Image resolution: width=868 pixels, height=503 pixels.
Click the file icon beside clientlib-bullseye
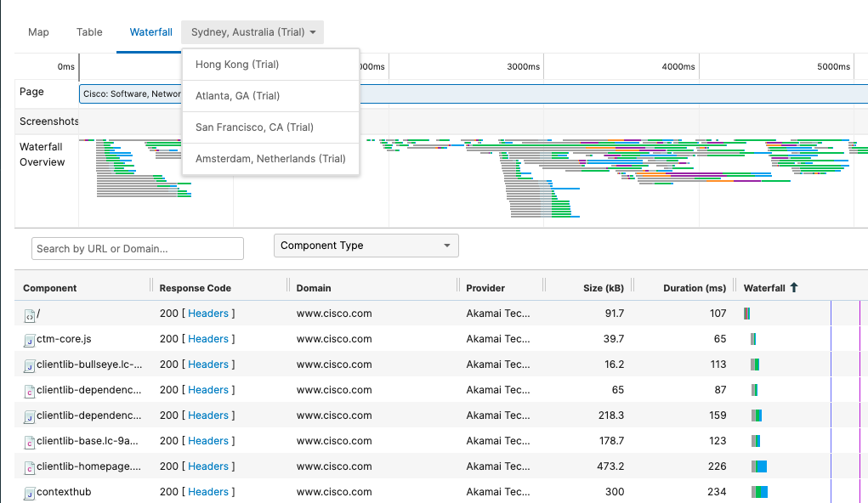pyautogui.click(x=30, y=365)
